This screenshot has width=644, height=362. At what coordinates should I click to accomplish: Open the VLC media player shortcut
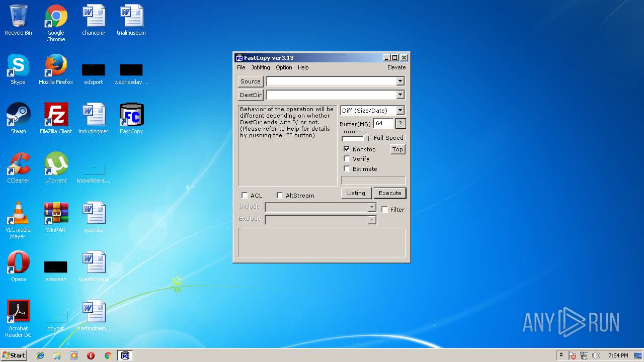pos(18,220)
